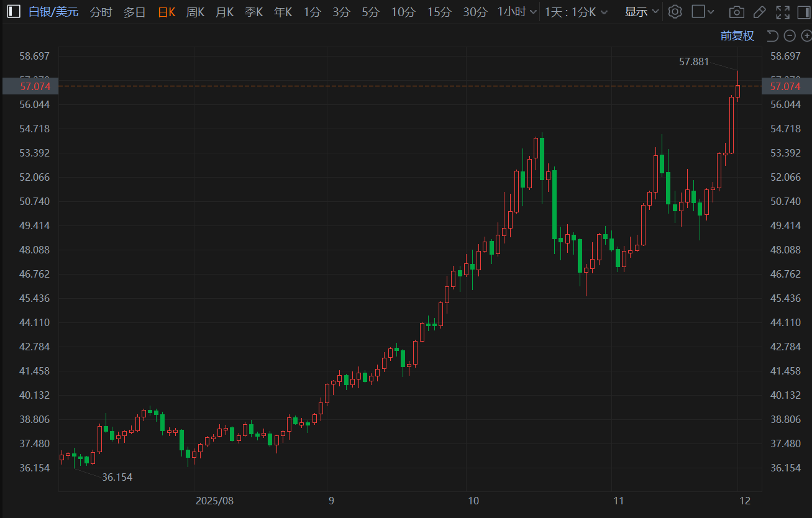Enter fullscreen with the expand arrows icon
This screenshot has width=812, height=518.
click(x=783, y=12)
